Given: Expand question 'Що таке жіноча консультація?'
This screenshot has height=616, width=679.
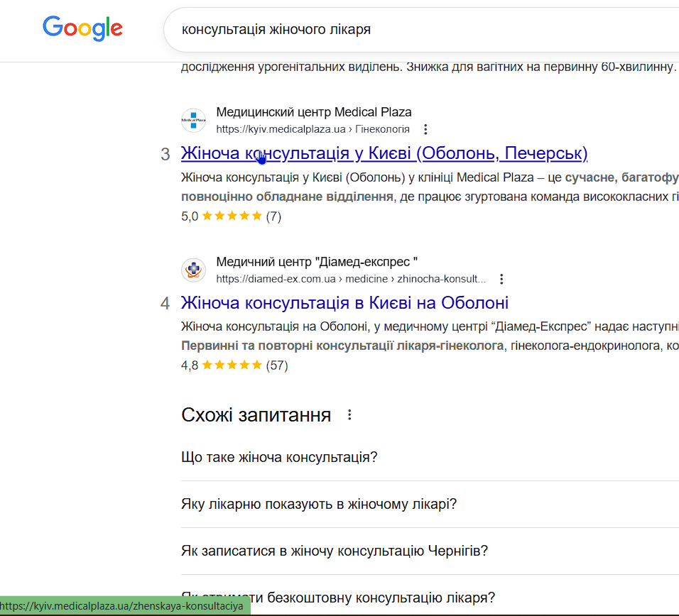Looking at the screenshot, I should (x=430, y=457).
